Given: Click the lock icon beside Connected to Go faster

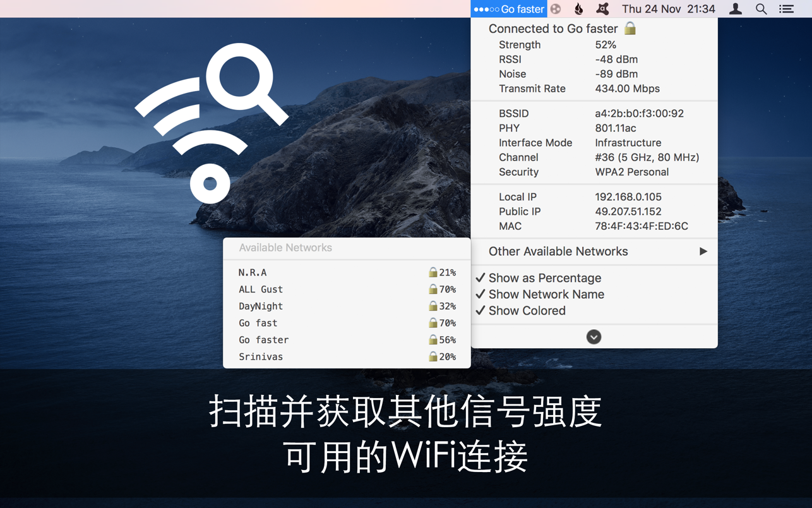Looking at the screenshot, I should click(x=630, y=28).
